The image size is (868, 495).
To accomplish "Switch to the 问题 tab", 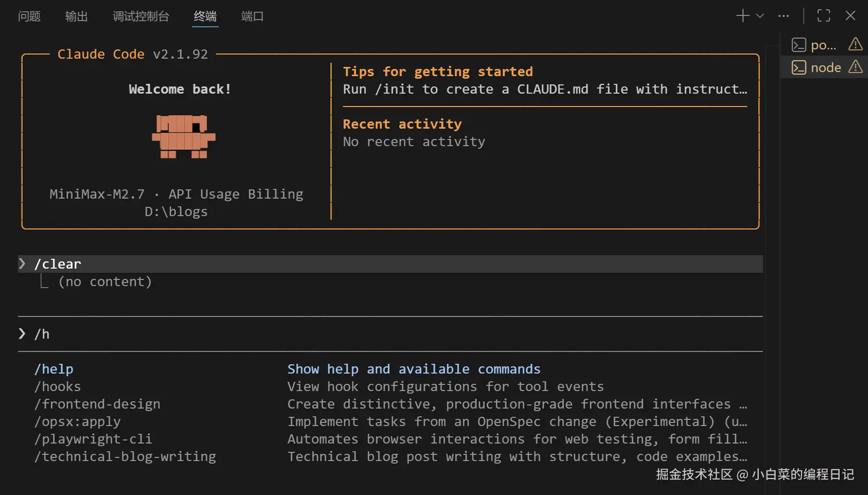I will click(29, 16).
